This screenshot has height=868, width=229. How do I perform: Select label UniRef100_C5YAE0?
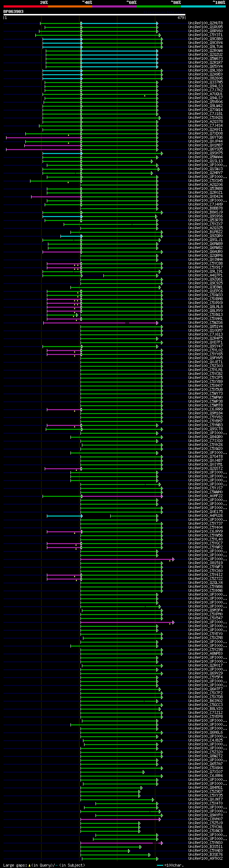[205, 851]
